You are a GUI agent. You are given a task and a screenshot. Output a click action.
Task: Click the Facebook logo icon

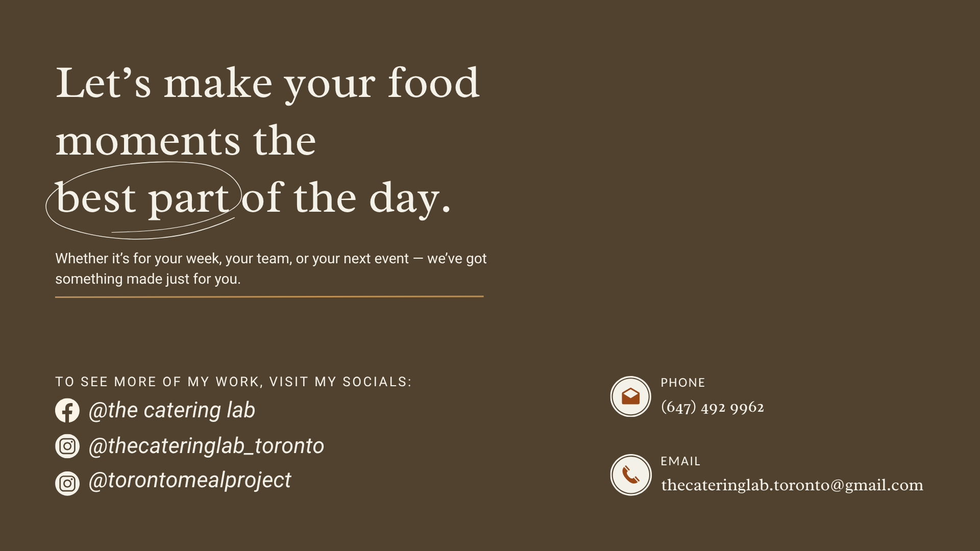tap(67, 410)
